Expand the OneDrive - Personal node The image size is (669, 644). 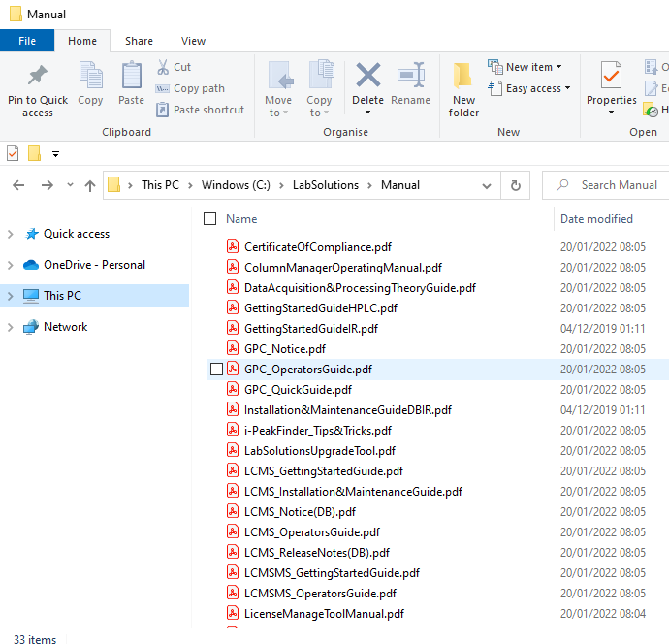point(11,265)
